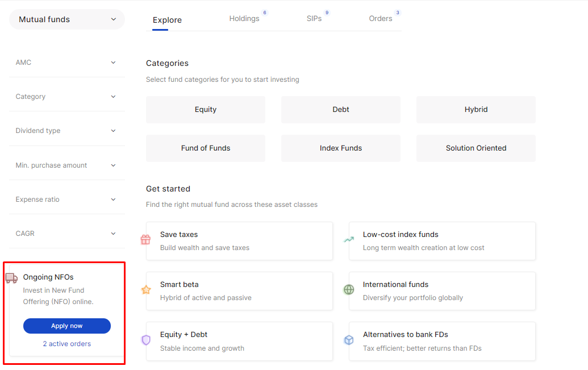This screenshot has height=370, width=588.
Task: Click the SIPs count badge showing 9
Action: coord(327,13)
